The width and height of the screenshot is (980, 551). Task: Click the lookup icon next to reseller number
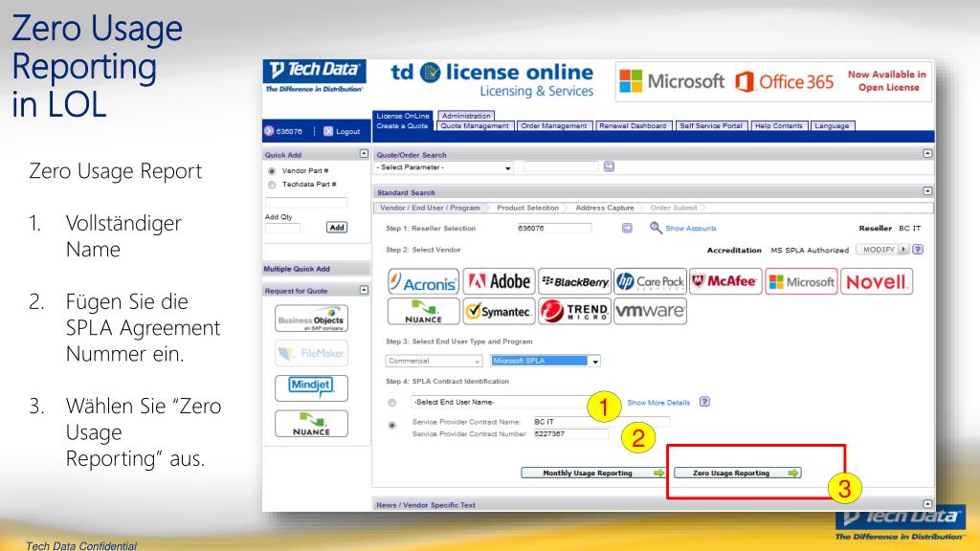[627, 228]
